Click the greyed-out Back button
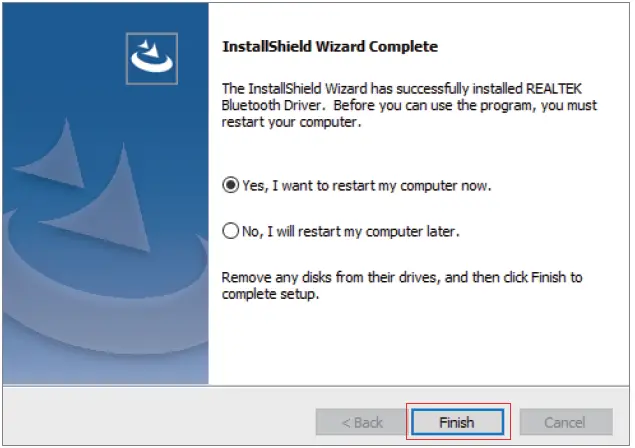This screenshot has height=448, width=635. [x=361, y=422]
